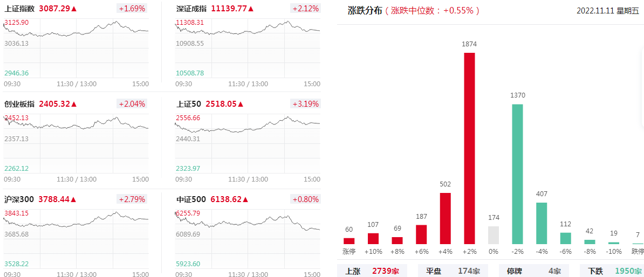Select the green -2% bar
This screenshot has height=277, width=644.
(x=517, y=174)
